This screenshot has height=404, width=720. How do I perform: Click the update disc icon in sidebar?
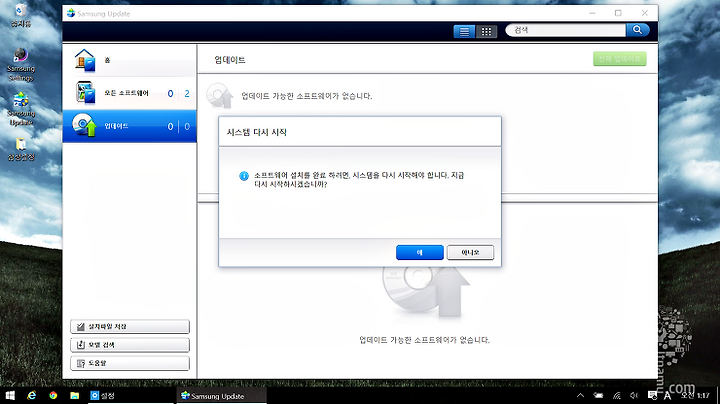pos(84,125)
